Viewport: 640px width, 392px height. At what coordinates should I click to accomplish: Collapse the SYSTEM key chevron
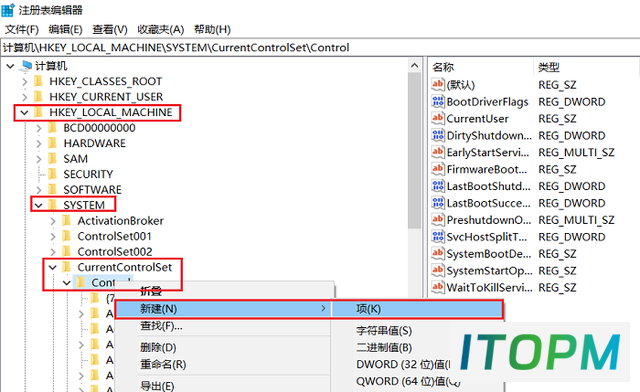38,205
